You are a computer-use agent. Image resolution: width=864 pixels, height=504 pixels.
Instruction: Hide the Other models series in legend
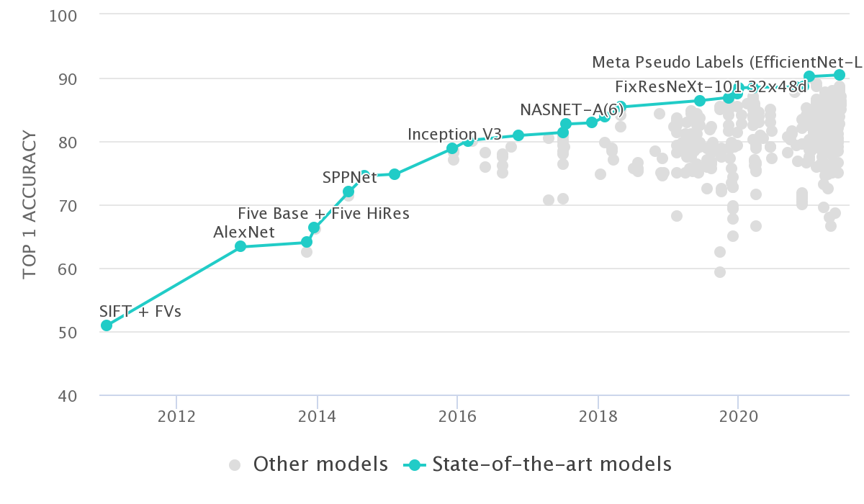click(320, 464)
